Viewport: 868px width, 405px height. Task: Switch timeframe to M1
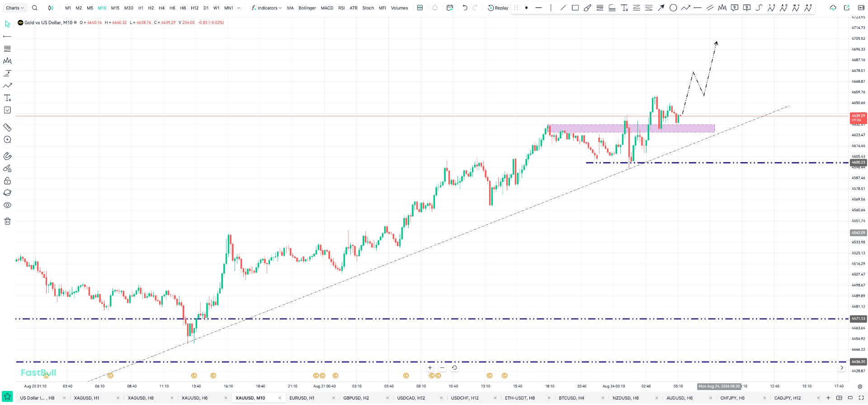pyautogui.click(x=68, y=8)
